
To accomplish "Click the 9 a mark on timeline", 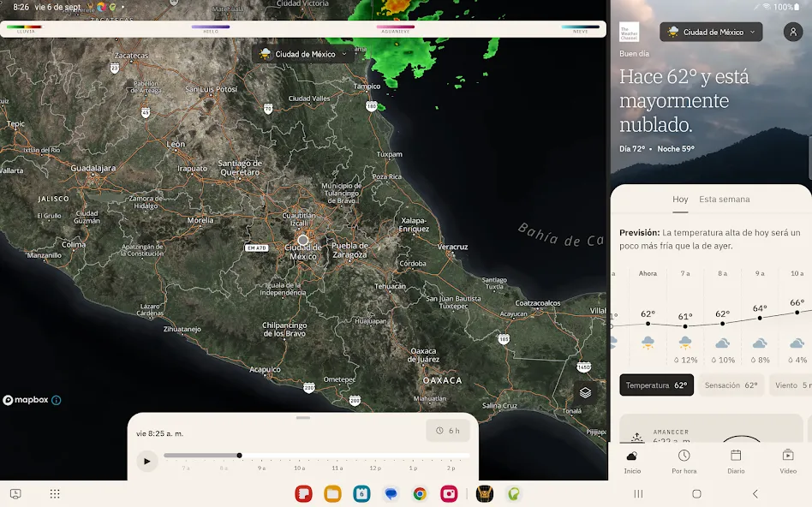I will [261, 468].
